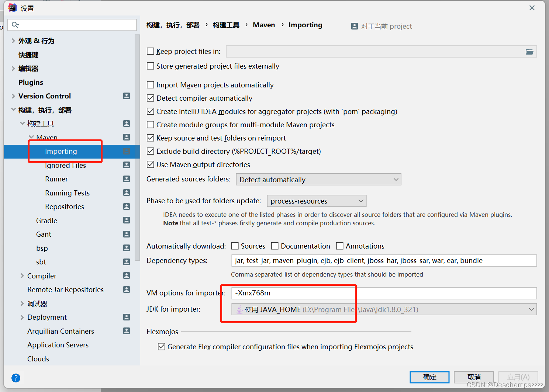Check automatic download of Documentation

[275, 246]
